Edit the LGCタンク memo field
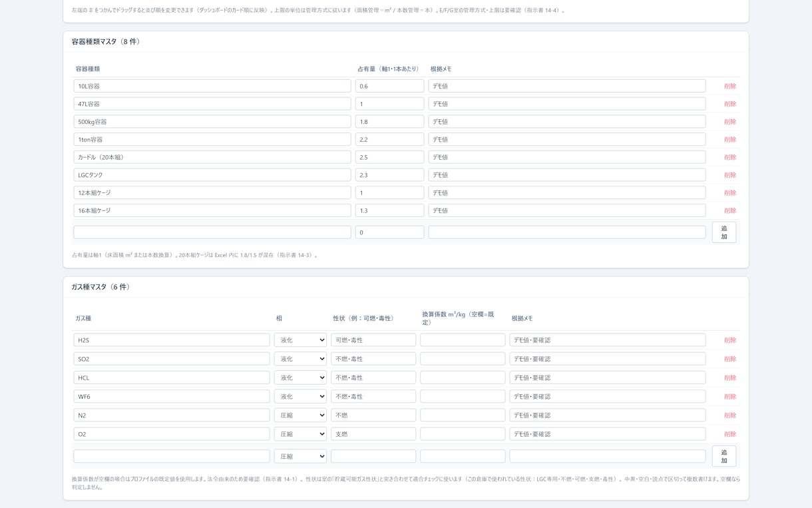The image size is (812, 508). (567, 175)
